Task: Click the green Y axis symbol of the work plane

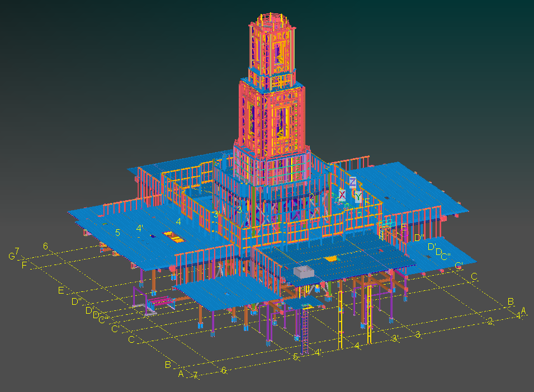Action: [x=358, y=196]
